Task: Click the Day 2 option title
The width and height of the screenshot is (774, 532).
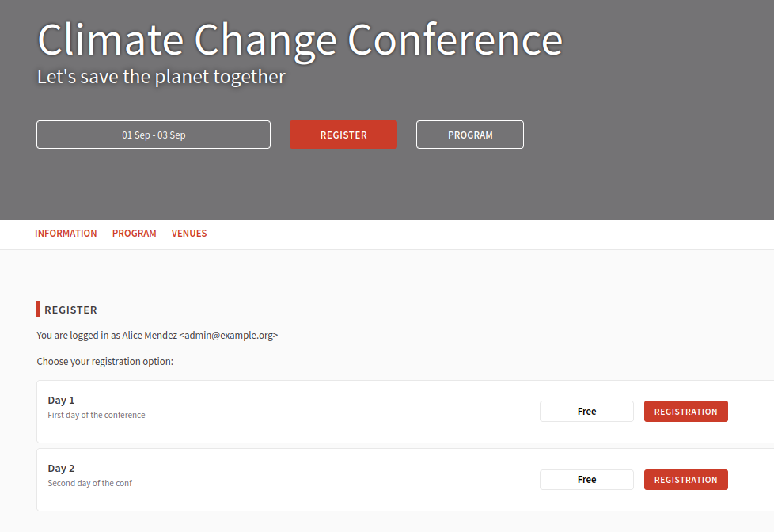Action: [61, 469]
